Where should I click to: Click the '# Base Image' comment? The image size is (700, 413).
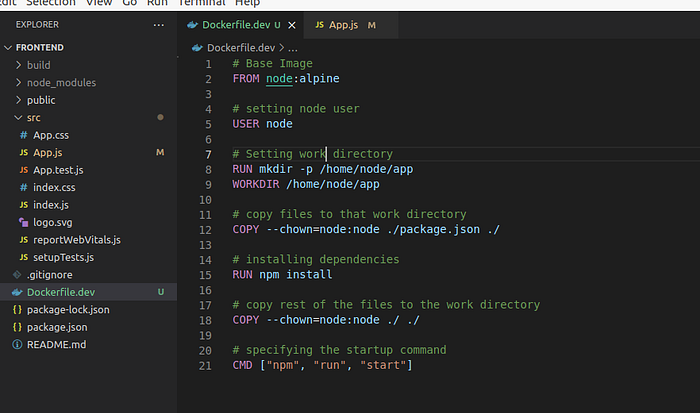click(x=272, y=63)
